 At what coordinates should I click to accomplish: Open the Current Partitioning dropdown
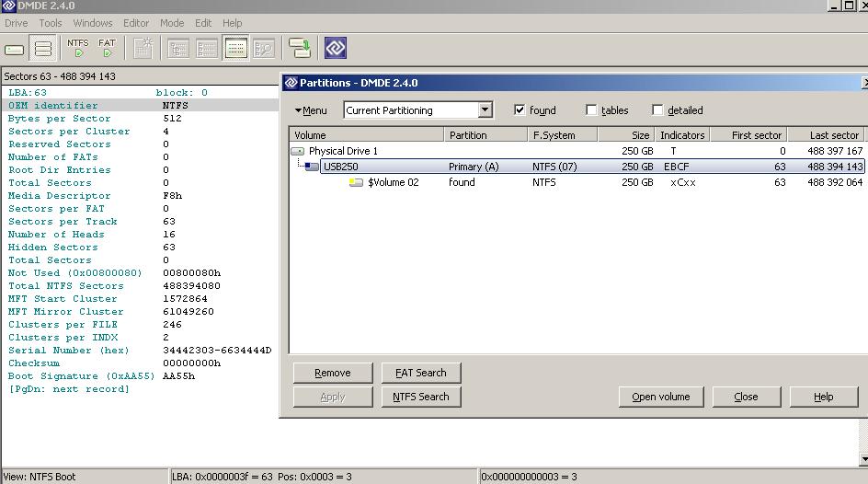485,109
